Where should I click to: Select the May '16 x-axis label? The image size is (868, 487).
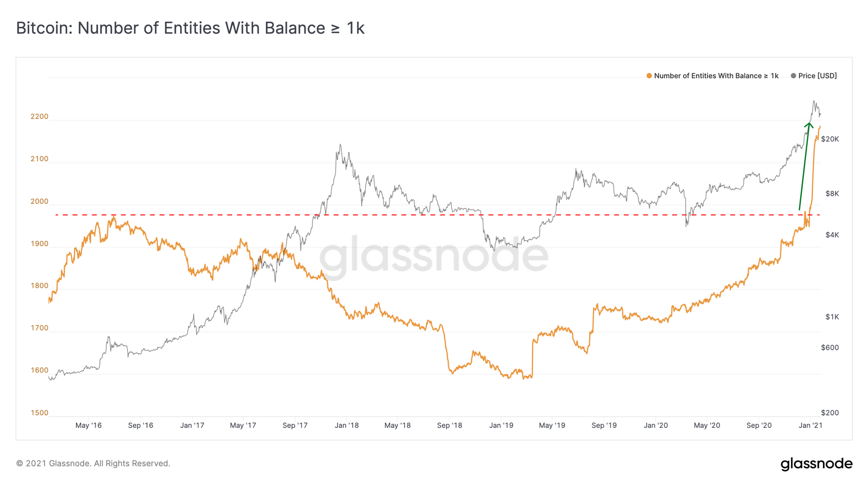click(x=88, y=425)
